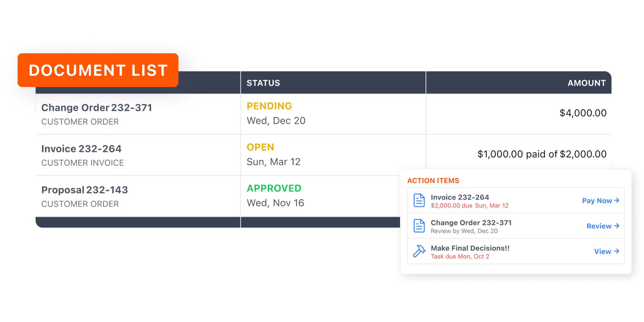
Task: Open Proposal 232-143 in the document list
Action: coord(85,190)
